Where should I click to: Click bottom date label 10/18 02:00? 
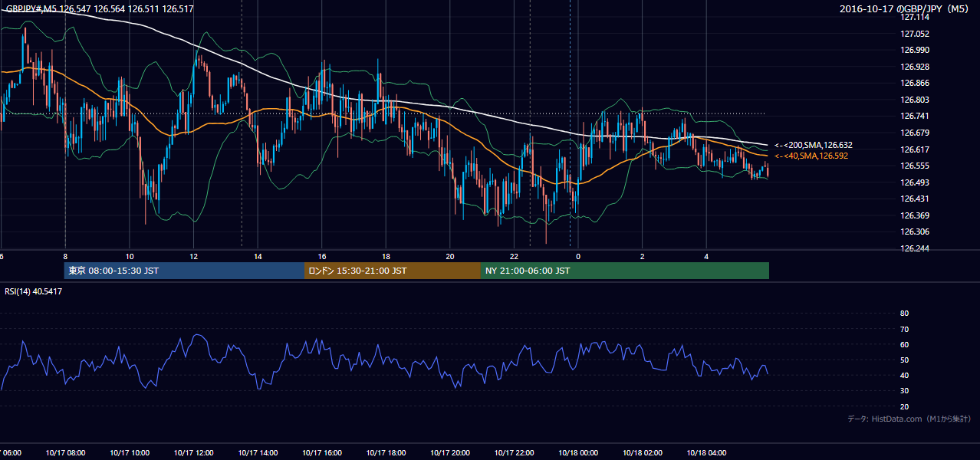coord(643,452)
